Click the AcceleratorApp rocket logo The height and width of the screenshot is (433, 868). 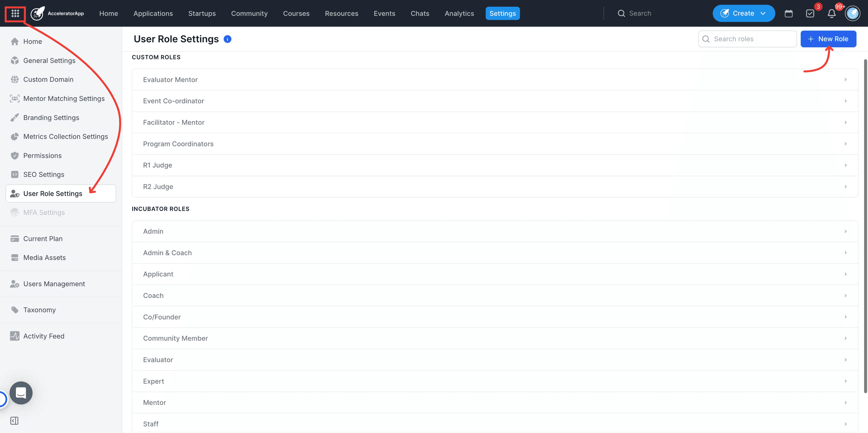[37, 13]
